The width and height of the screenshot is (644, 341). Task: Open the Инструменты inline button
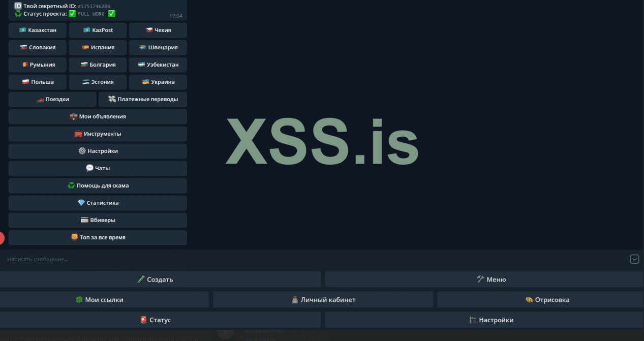click(98, 134)
